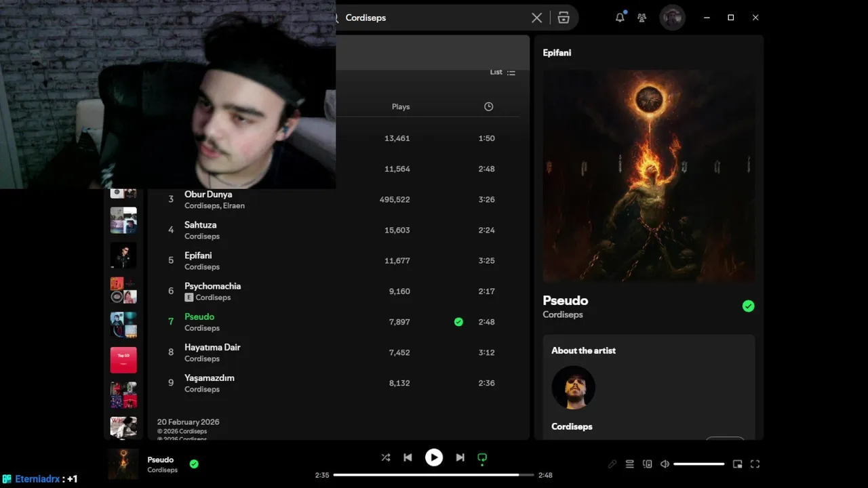
Task: Click the explicit E badge under Psychomachia
Action: click(189, 298)
